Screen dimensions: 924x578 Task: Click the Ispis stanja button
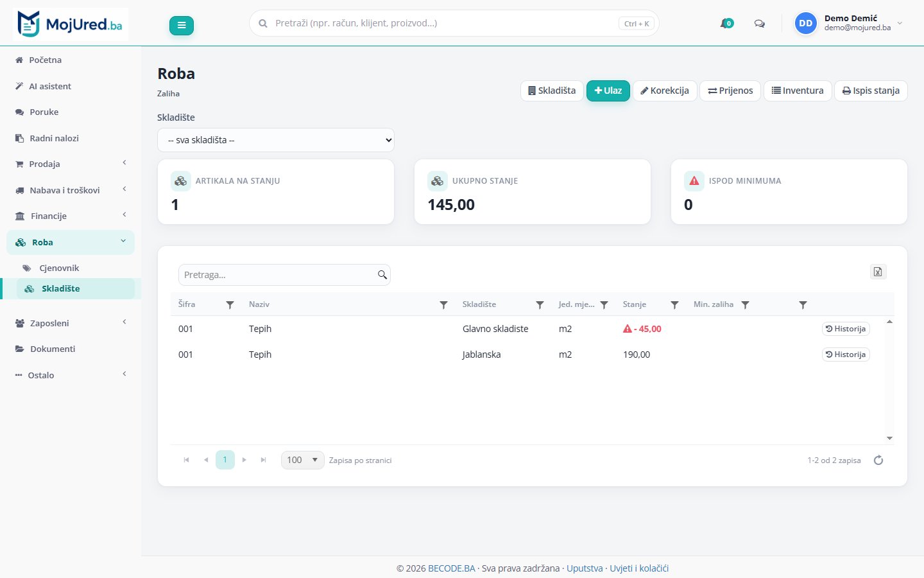point(871,91)
